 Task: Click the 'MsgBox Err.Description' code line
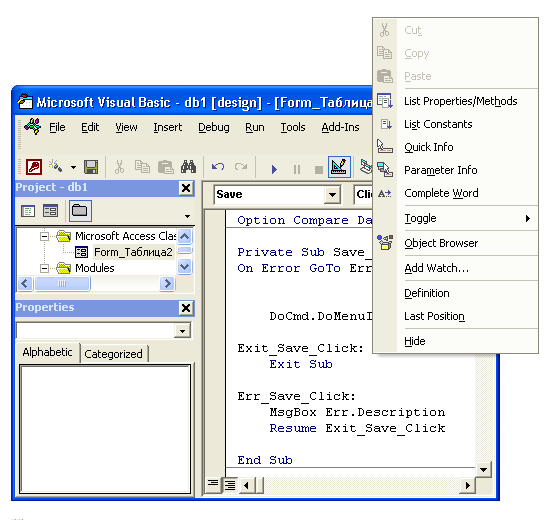(x=357, y=412)
